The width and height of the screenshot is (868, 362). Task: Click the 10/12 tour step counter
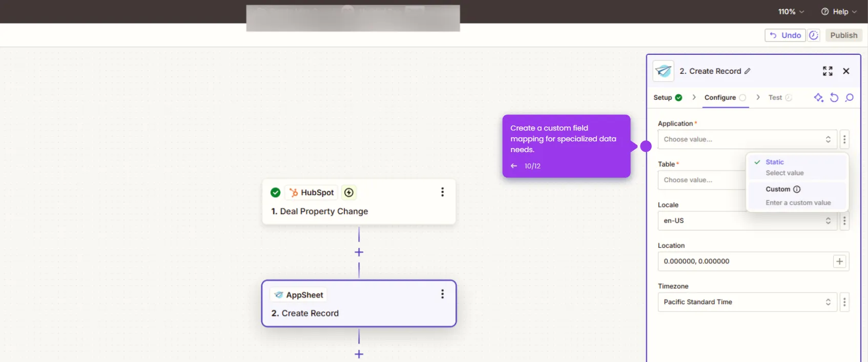point(532,166)
